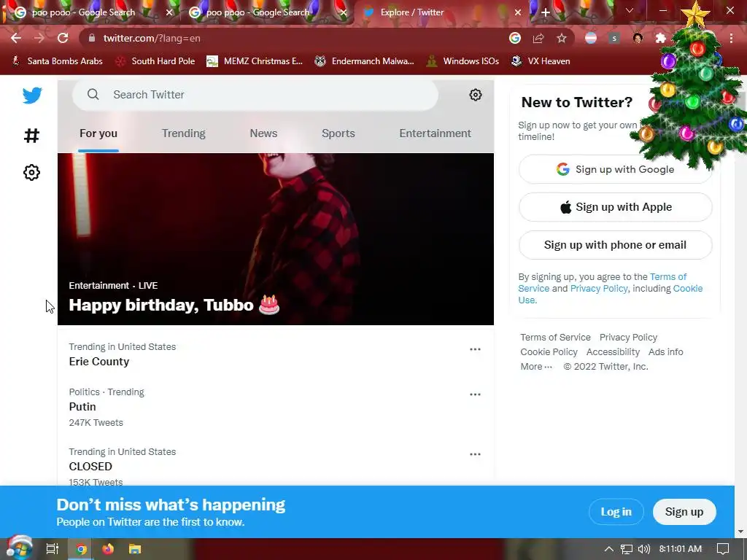Viewport: 747px width, 560px height.
Task: Click the Twitter bird logo
Action: [32, 96]
